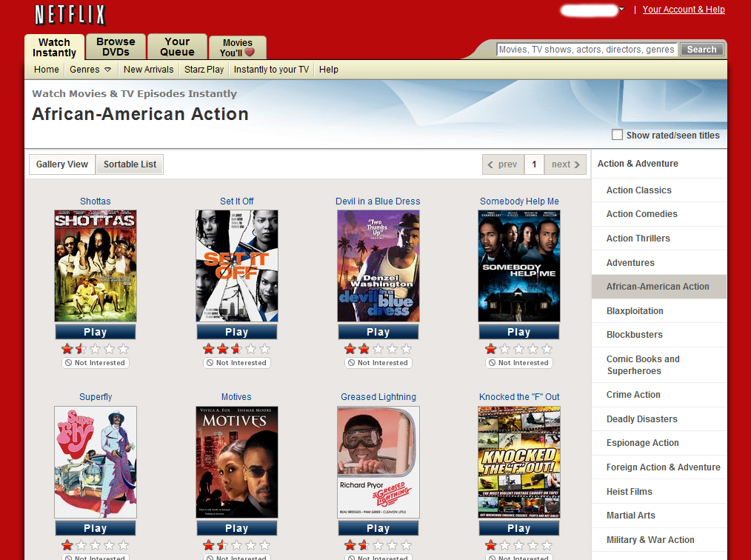This screenshot has height=560, width=751.
Task: Rate Shottas five stars
Action: click(123, 349)
